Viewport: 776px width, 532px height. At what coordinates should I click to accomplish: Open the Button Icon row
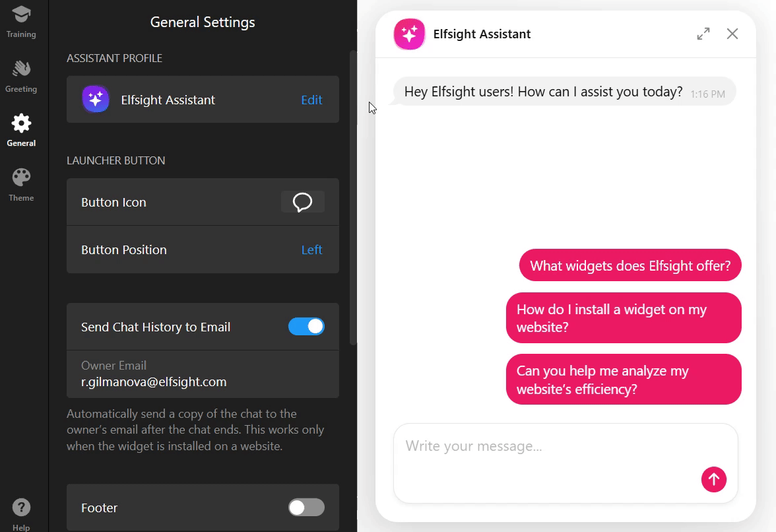click(203, 202)
